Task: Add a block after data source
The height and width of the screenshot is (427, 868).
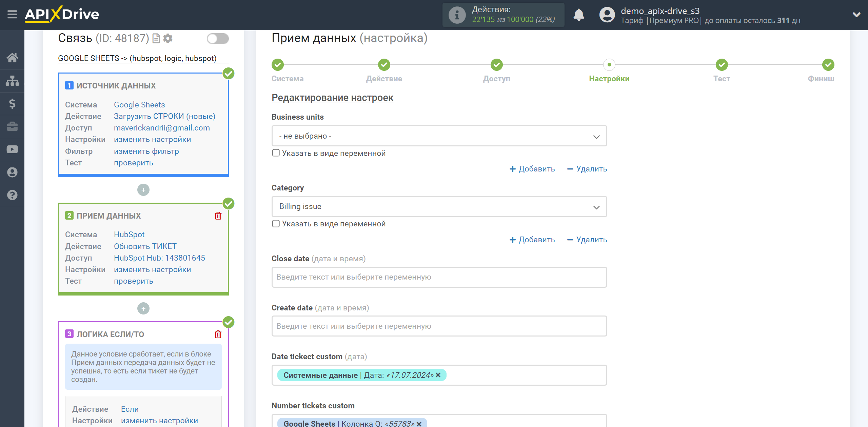Action: tap(143, 190)
